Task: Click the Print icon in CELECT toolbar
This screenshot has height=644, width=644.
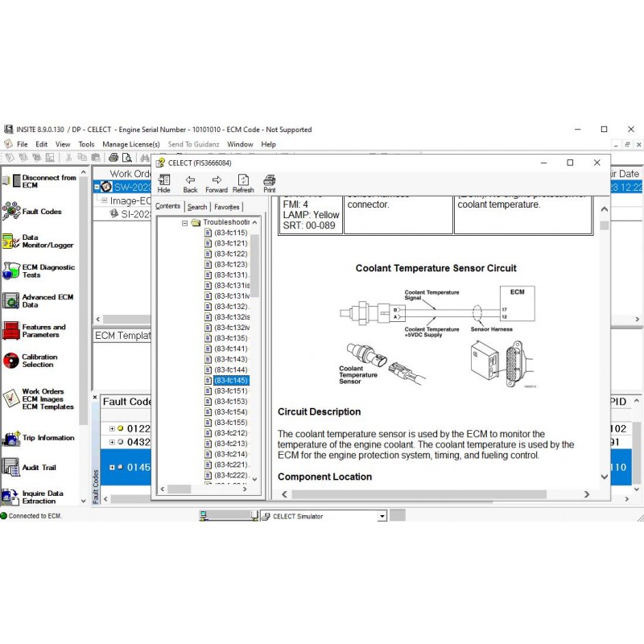Action: pyautogui.click(x=269, y=183)
